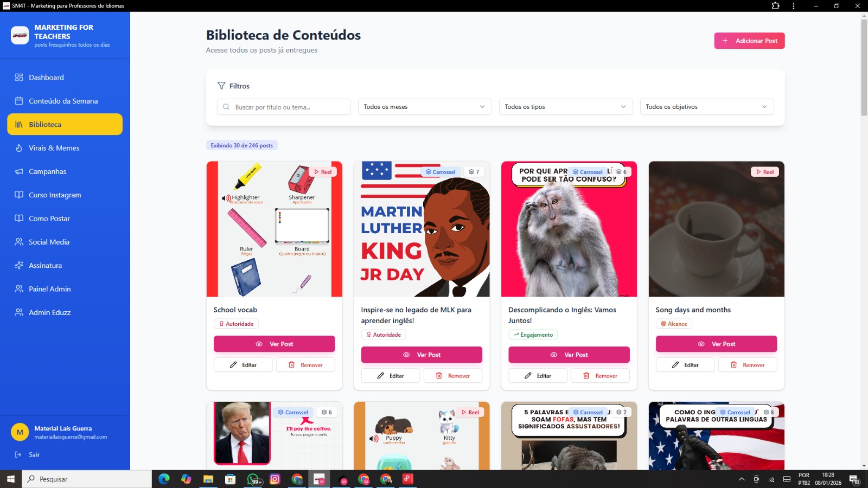The image size is (868, 488).
Task: Click the speaker icon beside Highlighter
Action: (226, 198)
